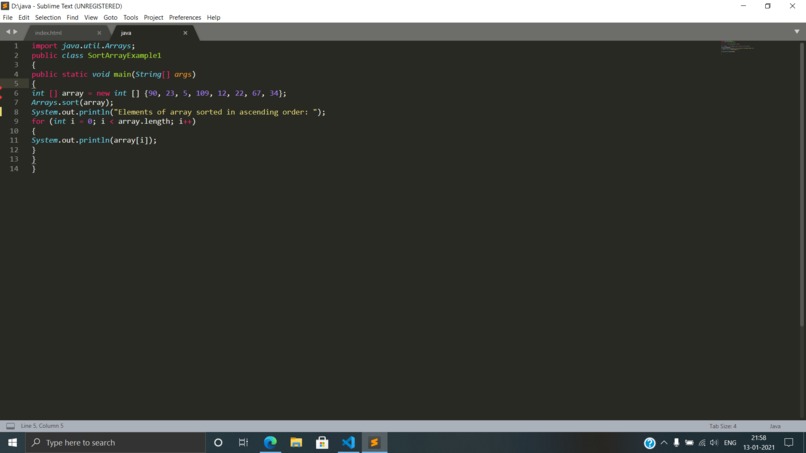Open the Tools menu
Screen dimensions: 806x453
[131, 17]
